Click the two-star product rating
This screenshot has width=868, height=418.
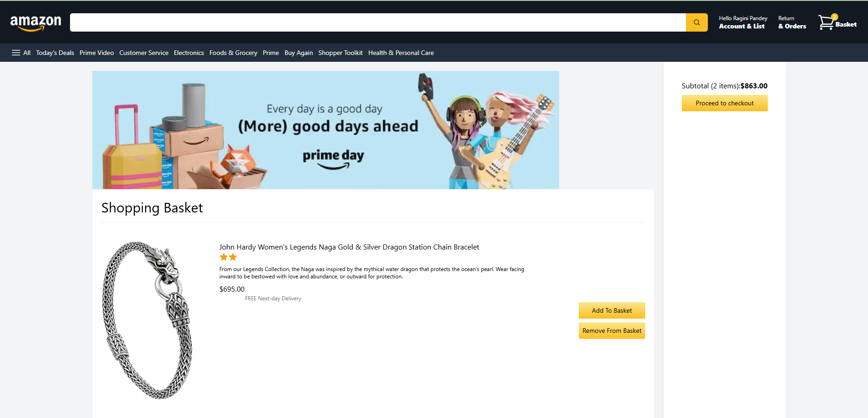pos(228,257)
